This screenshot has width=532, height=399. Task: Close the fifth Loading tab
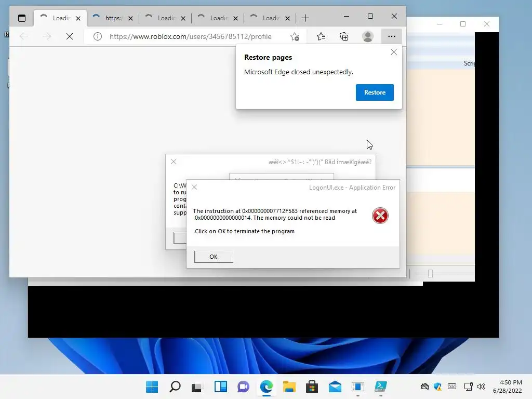coord(287,18)
